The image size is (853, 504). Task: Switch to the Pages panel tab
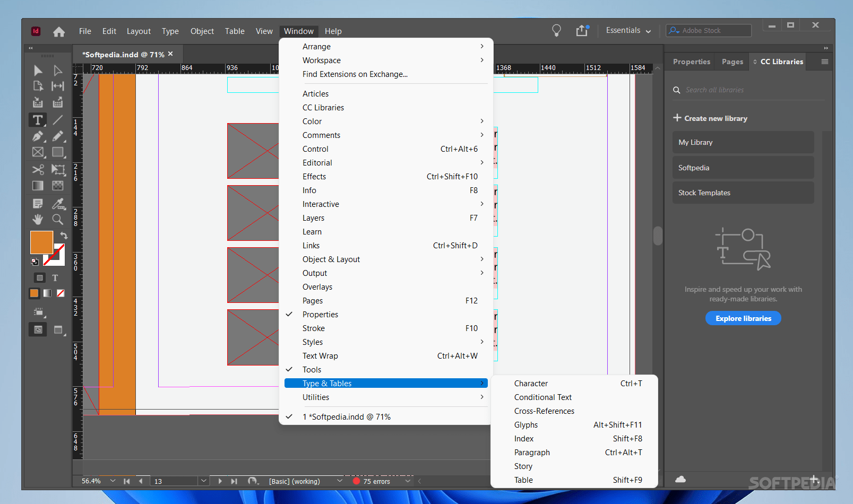(732, 62)
